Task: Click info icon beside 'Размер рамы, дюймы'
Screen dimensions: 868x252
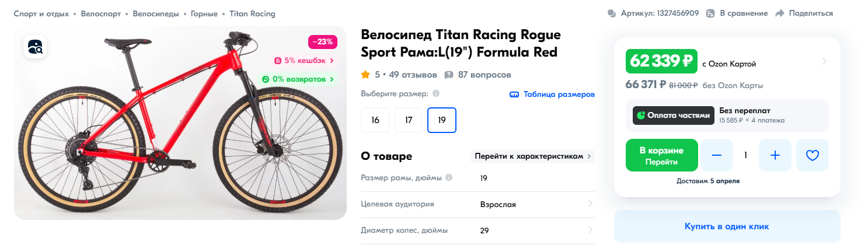Action: click(449, 178)
